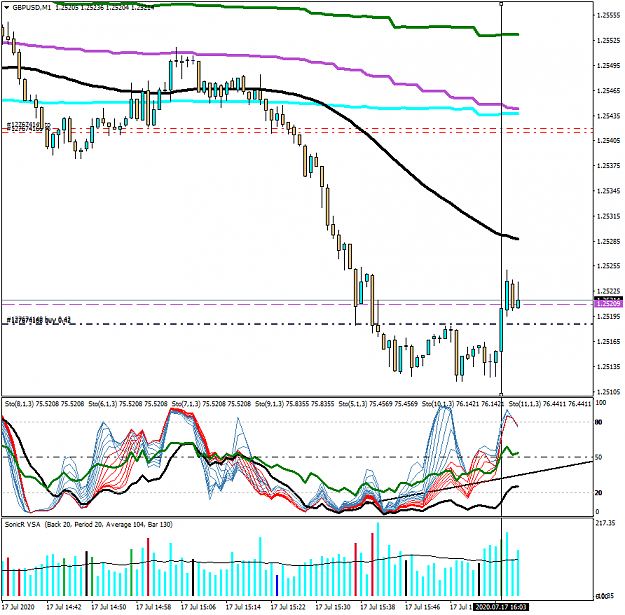Click the purple 1.25209 price tag
The height and width of the screenshot is (615, 625).
pos(608,304)
